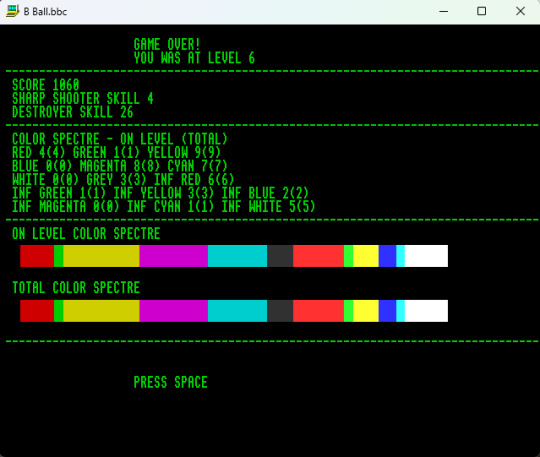The image size is (540, 457).
Task: Click dark yellow segment in on-level spectre bar
Action: [101, 256]
